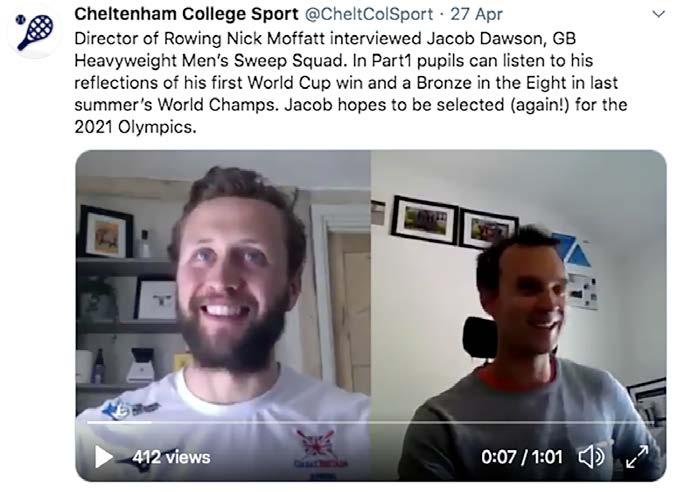678x492 pixels.
Task: Click the '2021 Olympics.' text line
Action: point(135,127)
